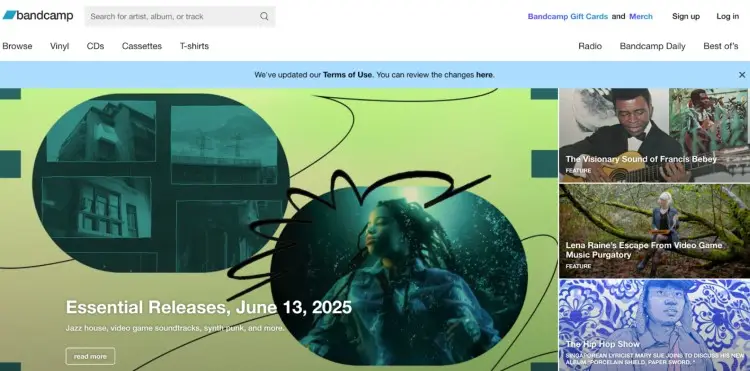750x371 pixels.
Task: Open Lena Raine's Escape From Video Game feature
Action: tap(654, 231)
